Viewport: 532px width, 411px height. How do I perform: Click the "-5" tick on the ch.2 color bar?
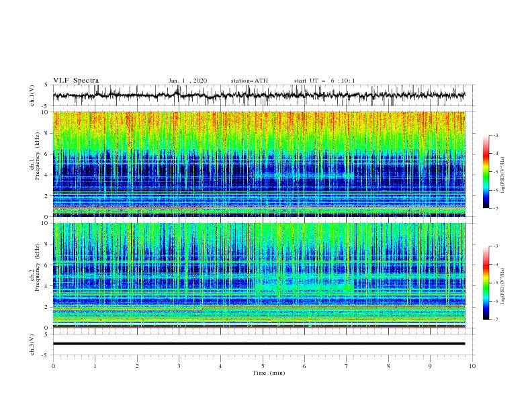[496, 283]
